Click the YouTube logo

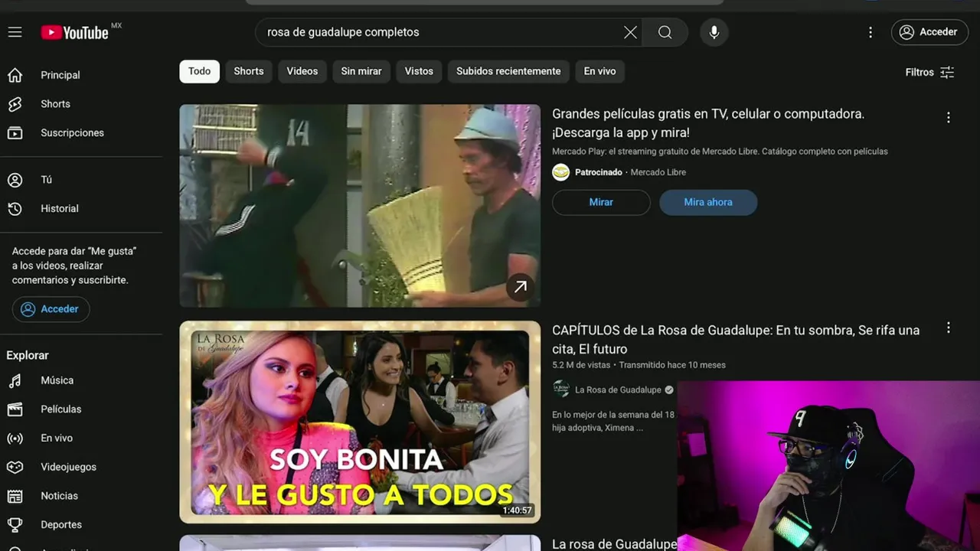[x=75, y=32]
